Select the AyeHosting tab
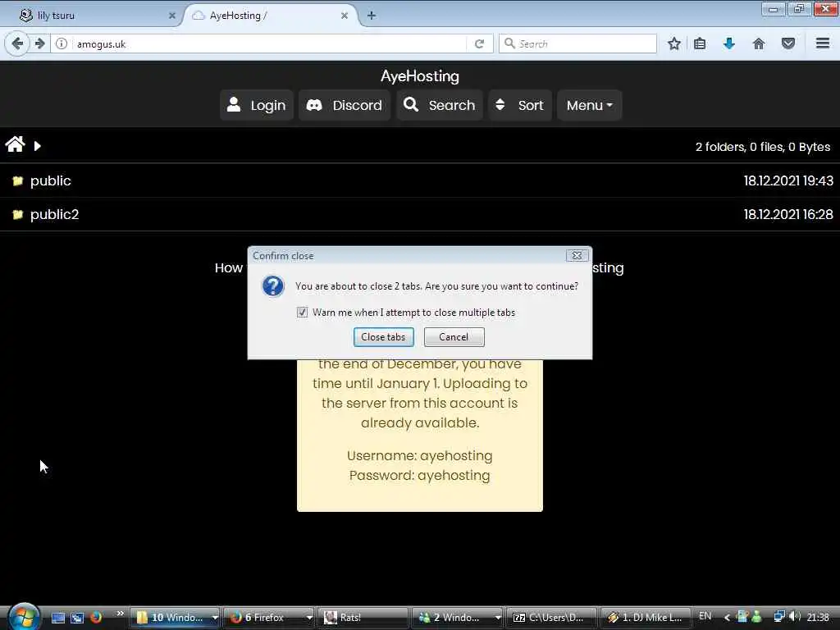This screenshot has width=840, height=630. pos(268,16)
